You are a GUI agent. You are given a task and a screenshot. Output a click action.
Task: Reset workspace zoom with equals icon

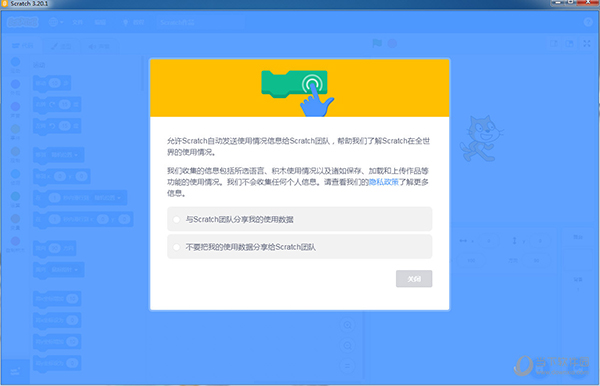click(x=347, y=366)
